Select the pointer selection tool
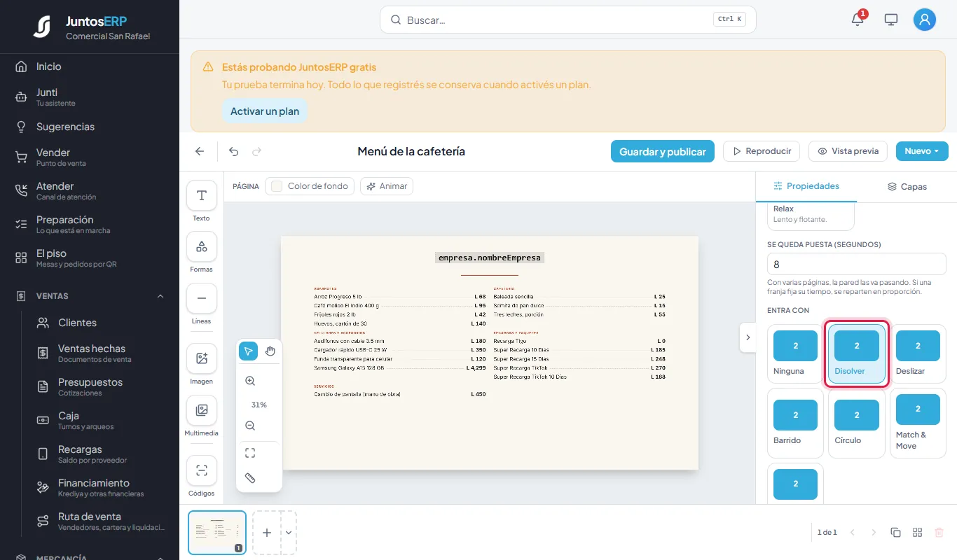The height and width of the screenshot is (560, 957). coord(249,351)
